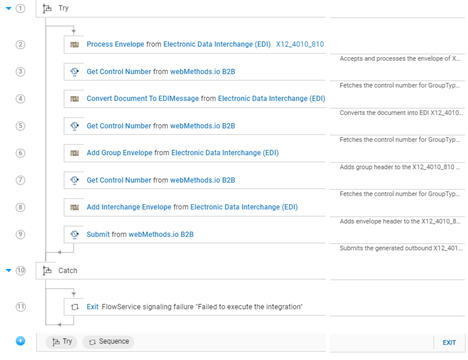Select the X12_4010_810 label in step 2
Screen dimensions: 468x360
(x=300, y=44)
